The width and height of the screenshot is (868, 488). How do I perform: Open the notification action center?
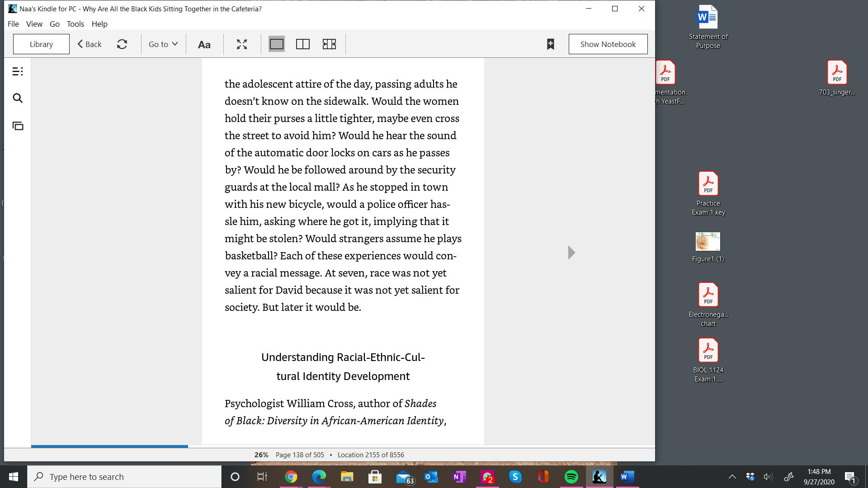[x=850, y=477]
